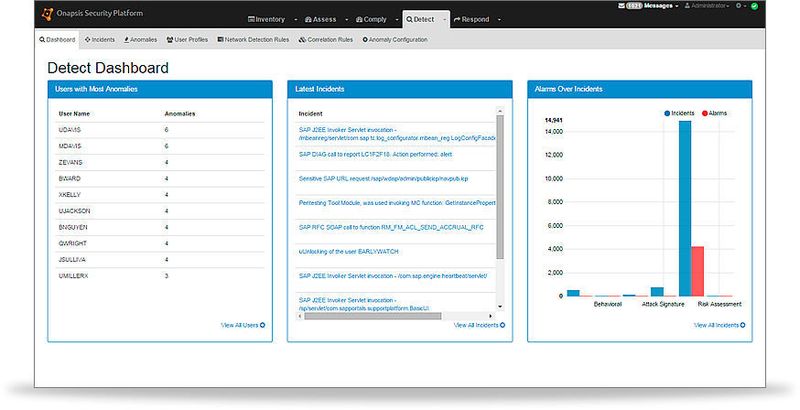This screenshot has width=800, height=410.
Task: Select user QWRIGHT in the table
Action: (x=72, y=244)
